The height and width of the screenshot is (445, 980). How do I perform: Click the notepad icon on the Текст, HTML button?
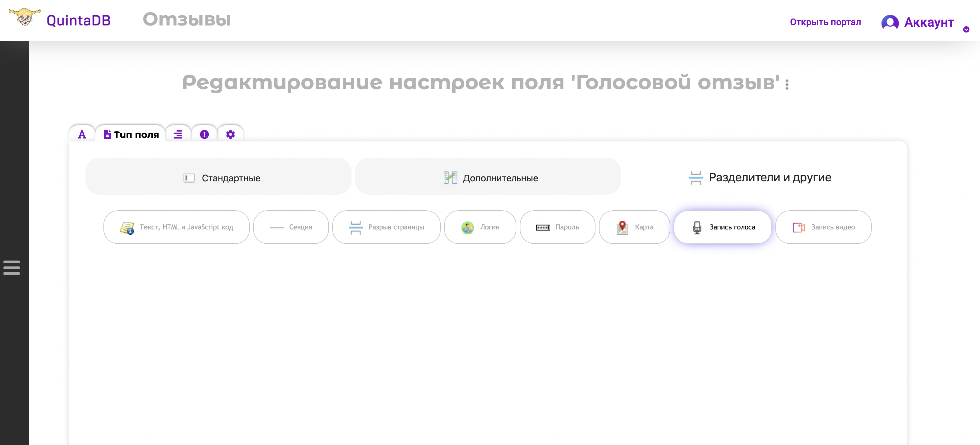click(127, 228)
